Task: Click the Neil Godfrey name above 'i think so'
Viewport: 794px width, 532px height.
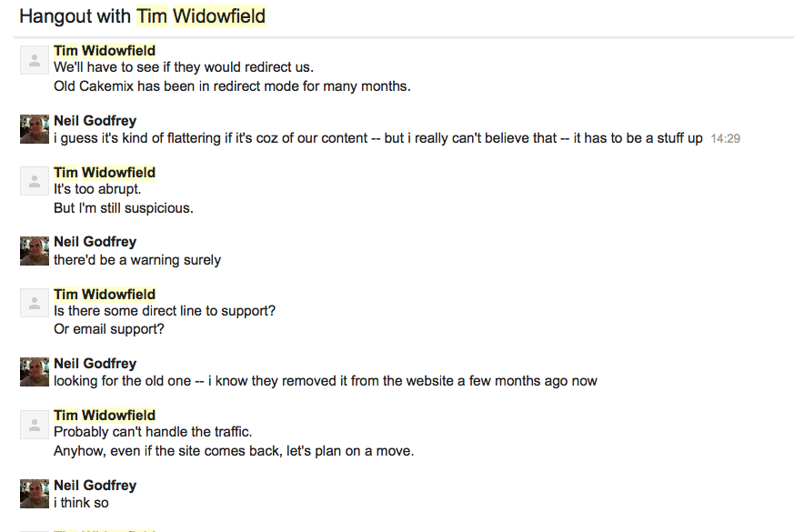Action: (x=95, y=485)
